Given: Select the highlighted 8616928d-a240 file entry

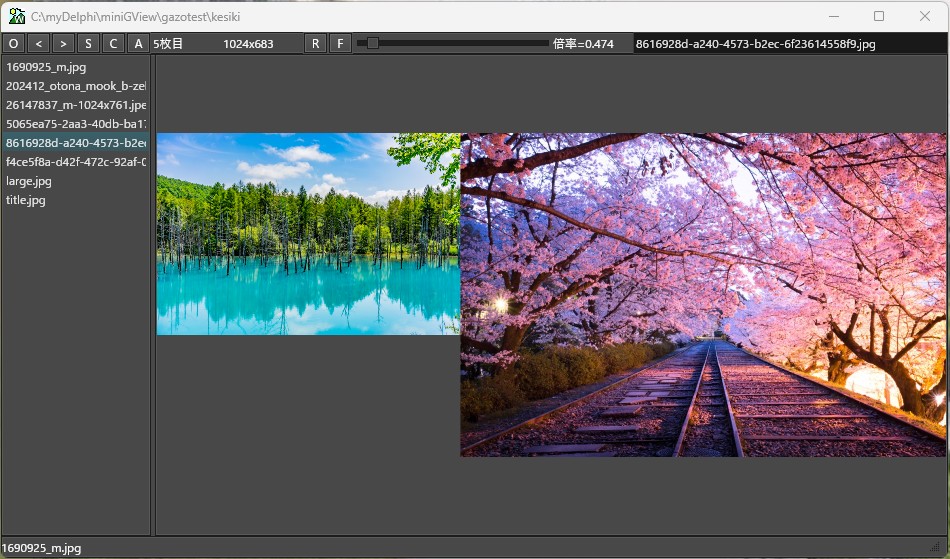Looking at the screenshot, I should point(76,143).
